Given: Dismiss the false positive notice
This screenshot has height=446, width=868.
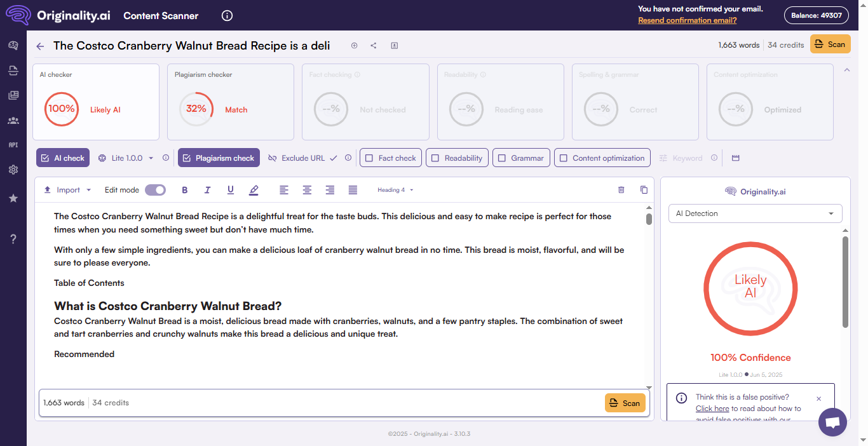Looking at the screenshot, I should pos(818,398).
